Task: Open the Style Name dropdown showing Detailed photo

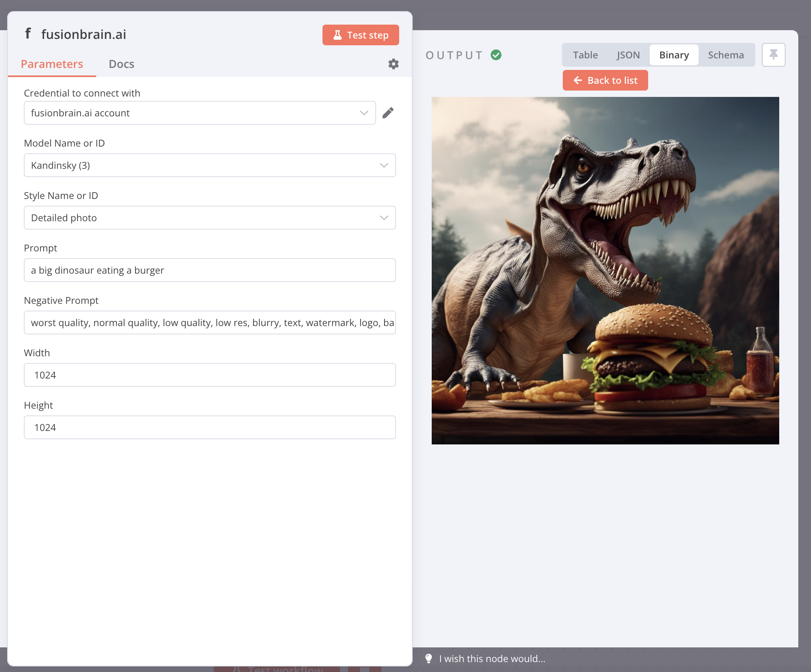Action: [209, 218]
